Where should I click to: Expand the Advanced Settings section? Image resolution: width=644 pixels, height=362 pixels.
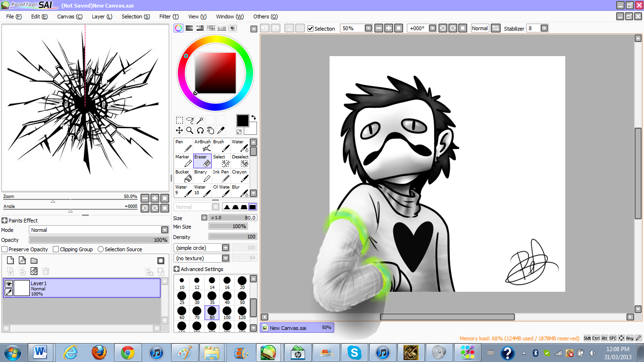[176, 269]
